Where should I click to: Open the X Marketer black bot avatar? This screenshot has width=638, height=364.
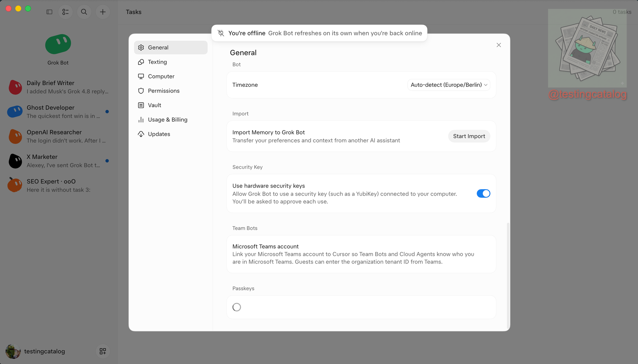(x=15, y=161)
